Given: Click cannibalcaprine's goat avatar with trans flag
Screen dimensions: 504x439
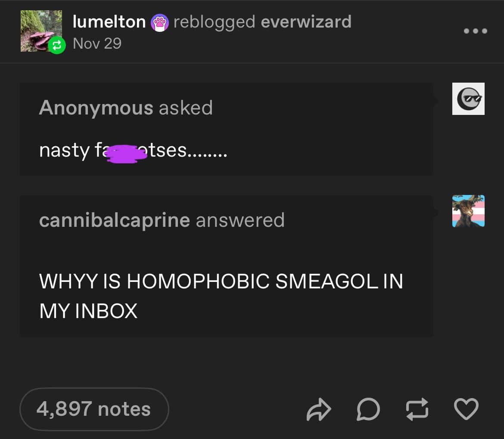Looking at the screenshot, I should (468, 211).
